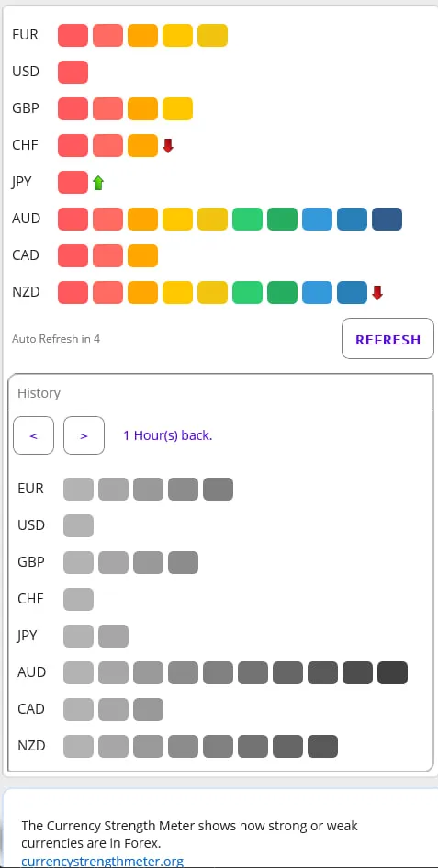Click the orange bar in the CHF row
Viewport: 438px width, 868px height.
(143, 146)
